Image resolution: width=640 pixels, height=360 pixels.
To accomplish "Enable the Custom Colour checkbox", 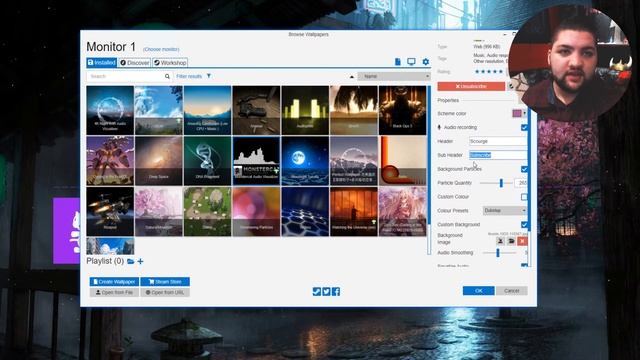I will (x=524, y=197).
